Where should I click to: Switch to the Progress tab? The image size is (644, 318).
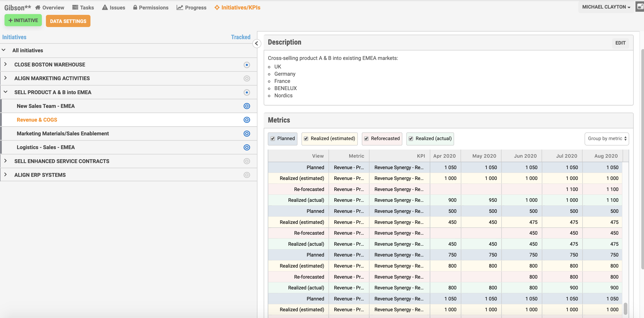point(191,7)
